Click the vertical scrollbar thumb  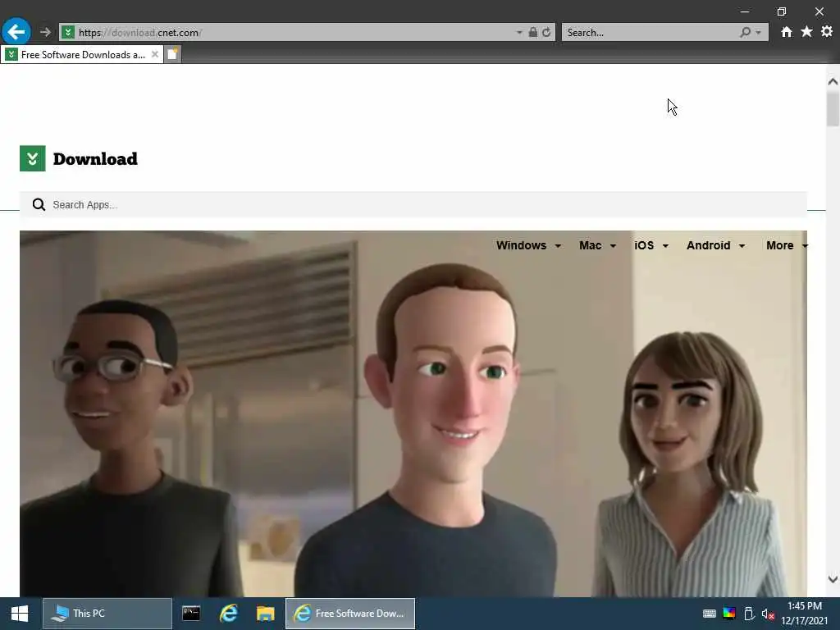(833, 109)
